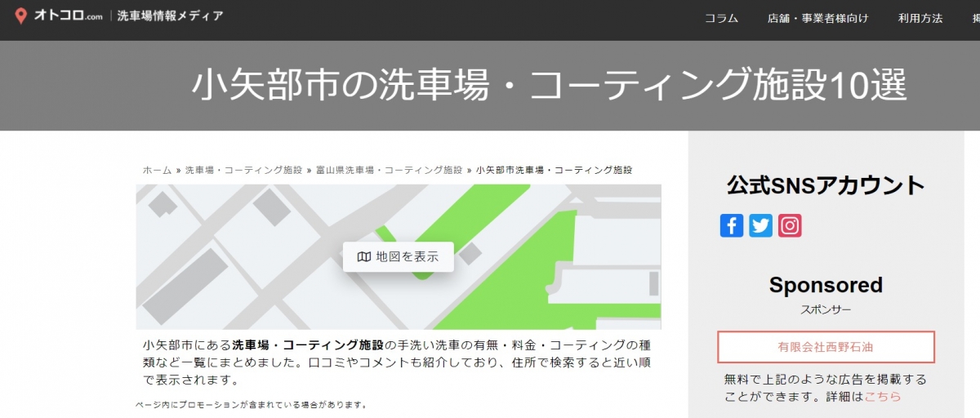
Task: Click the 洗車場・コーティング施設 breadcrumb link
Action: click(243, 170)
